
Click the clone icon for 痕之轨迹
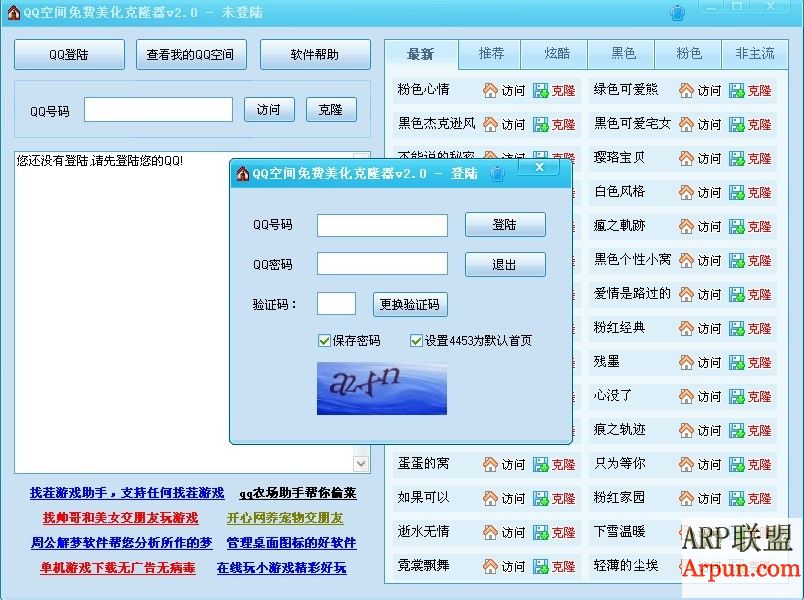pos(736,430)
